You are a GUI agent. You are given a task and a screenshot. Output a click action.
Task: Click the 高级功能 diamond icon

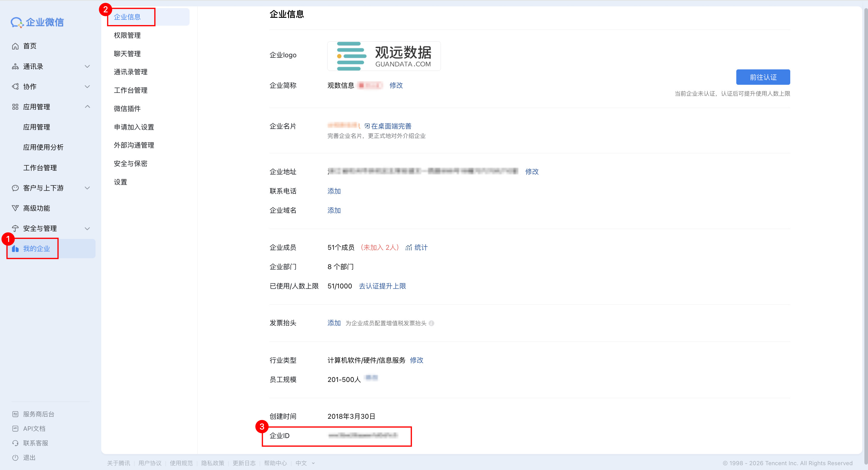click(15, 208)
